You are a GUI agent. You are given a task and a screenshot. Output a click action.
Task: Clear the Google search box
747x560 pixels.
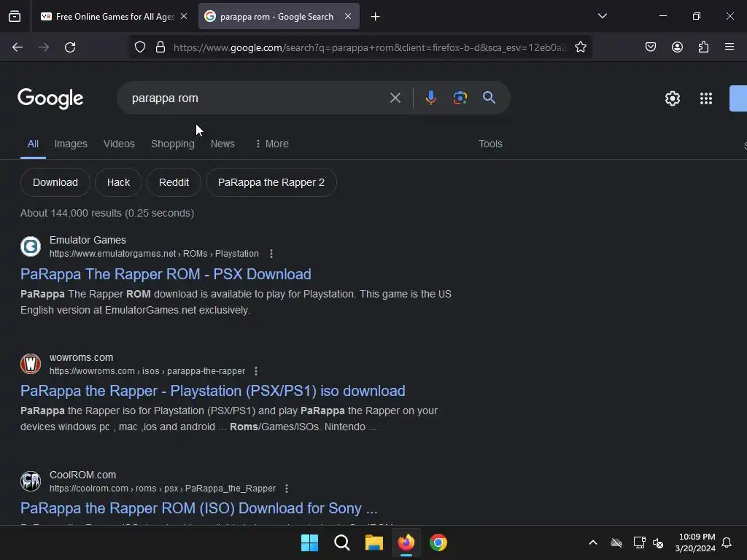(x=395, y=98)
